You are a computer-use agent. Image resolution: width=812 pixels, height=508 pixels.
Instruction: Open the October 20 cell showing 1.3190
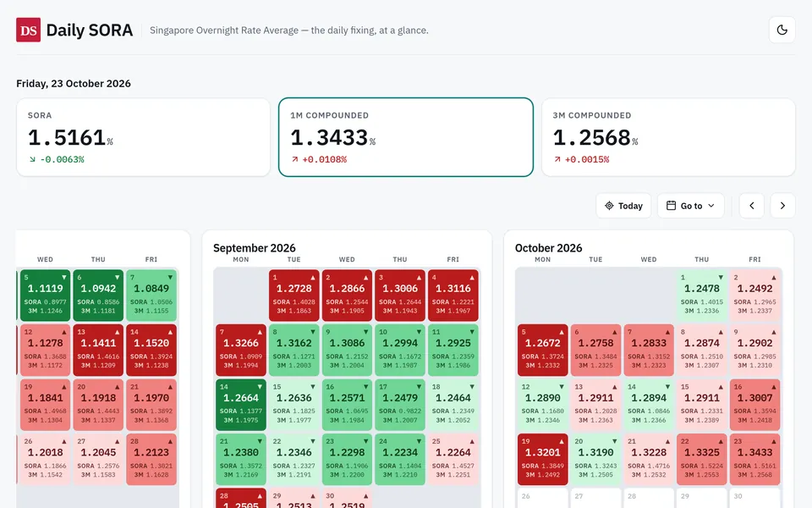[595, 459]
